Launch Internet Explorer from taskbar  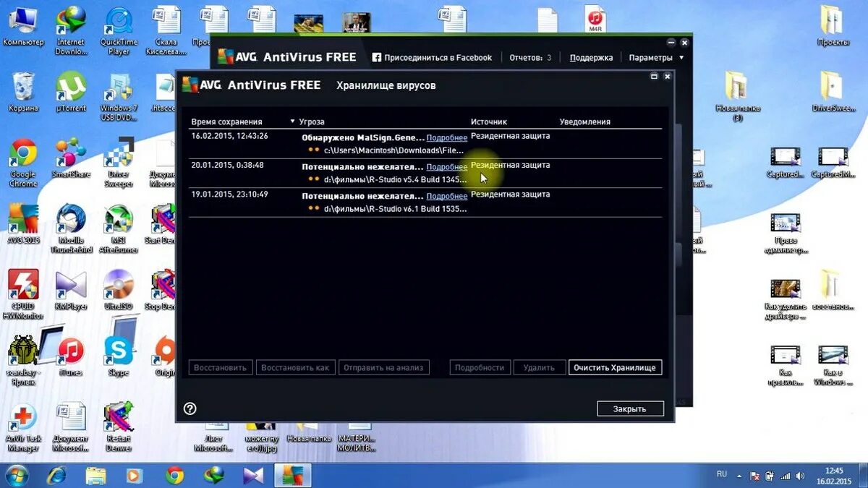(x=56, y=475)
